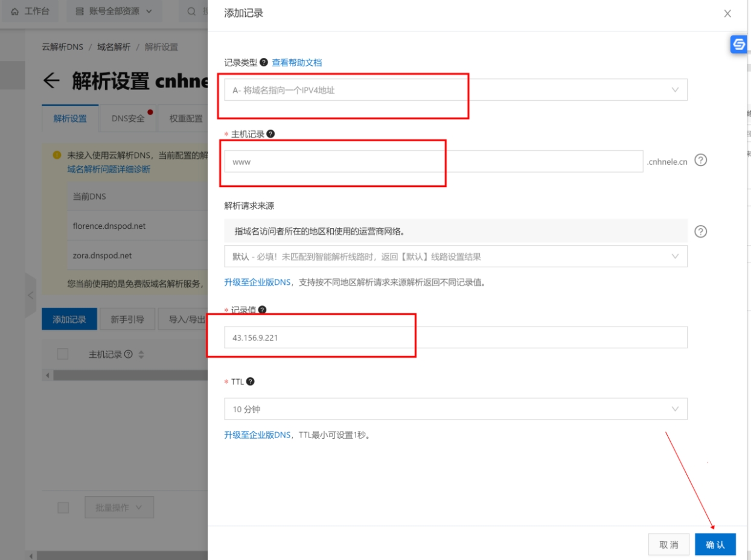Viewport: 751px width, 560px height.
Task: Click 当前DNS table header
Action: click(89, 197)
